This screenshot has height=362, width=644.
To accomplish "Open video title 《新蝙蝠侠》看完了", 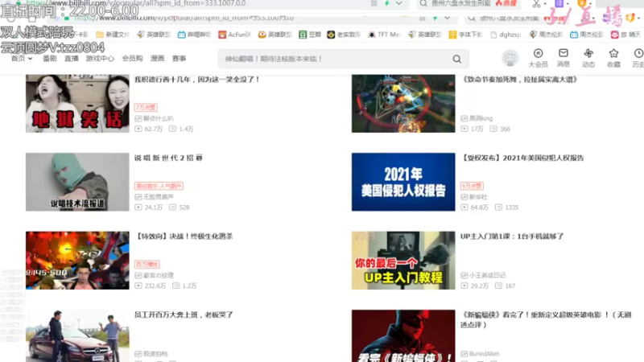I will click(x=546, y=319).
